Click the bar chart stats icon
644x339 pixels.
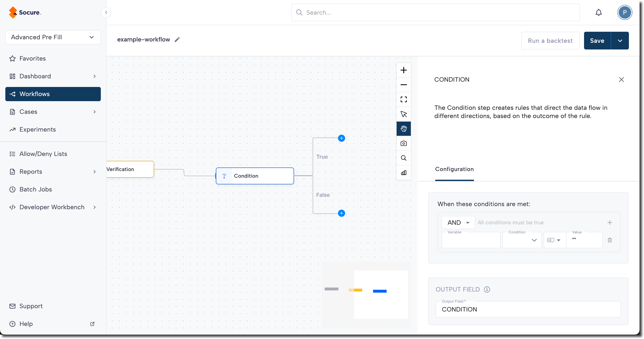[x=403, y=173]
